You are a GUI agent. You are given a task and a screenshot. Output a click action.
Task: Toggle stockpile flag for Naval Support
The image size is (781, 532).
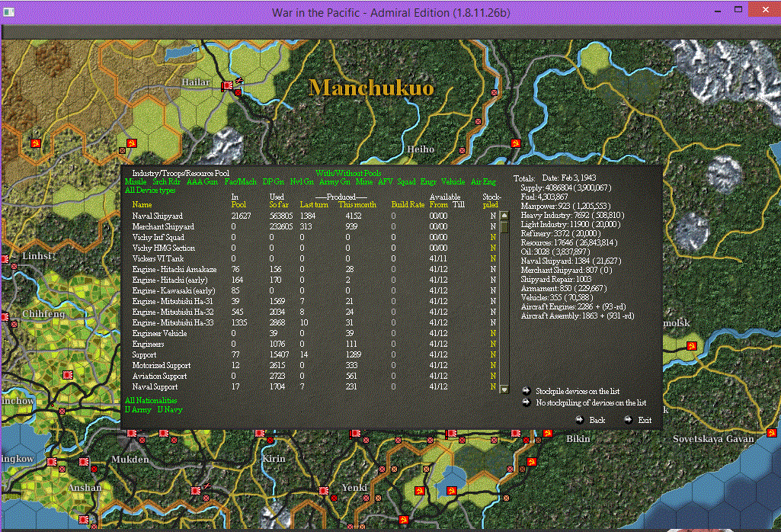tap(493, 387)
